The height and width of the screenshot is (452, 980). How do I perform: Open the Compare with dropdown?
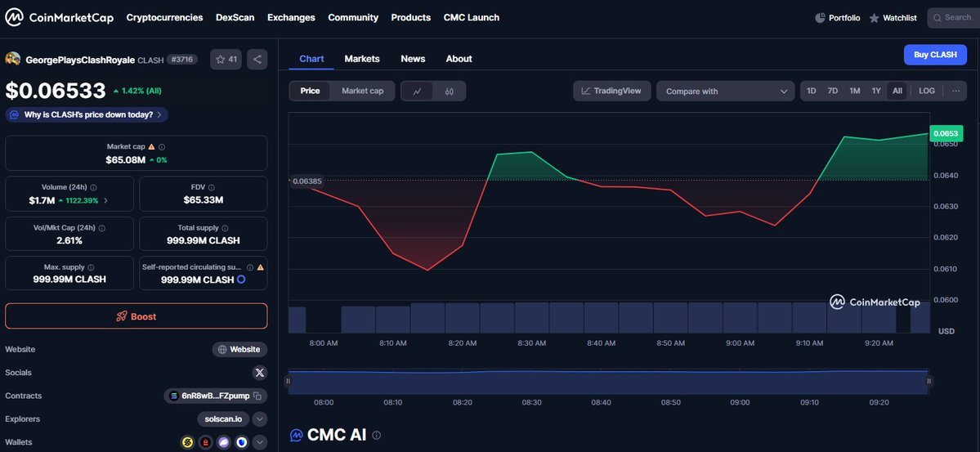click(x=725, y=91)
